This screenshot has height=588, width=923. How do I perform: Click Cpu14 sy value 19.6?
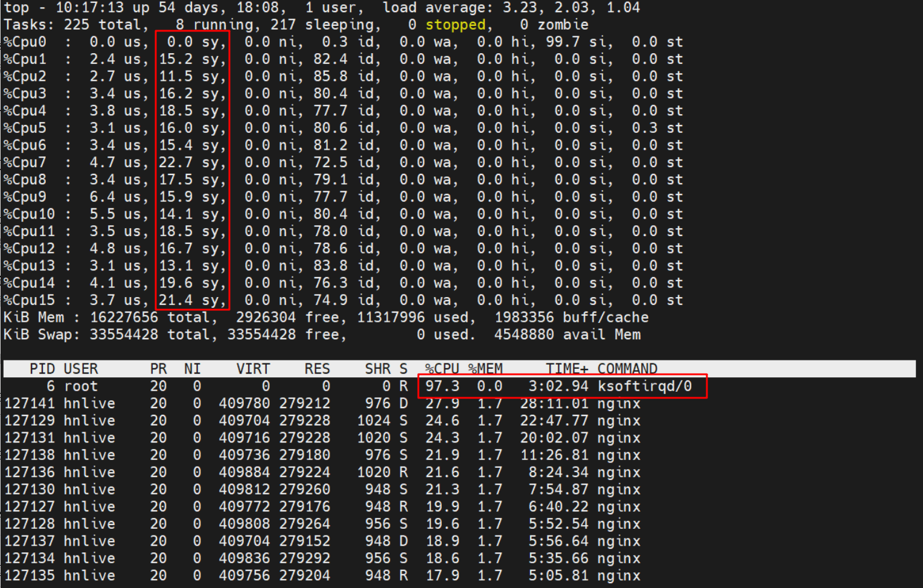point(176,283)
